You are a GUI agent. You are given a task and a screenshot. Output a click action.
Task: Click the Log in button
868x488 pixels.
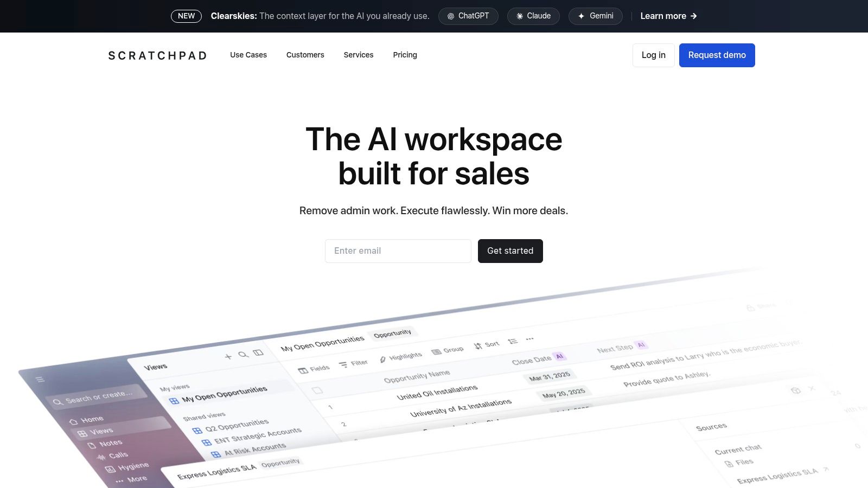654,55
